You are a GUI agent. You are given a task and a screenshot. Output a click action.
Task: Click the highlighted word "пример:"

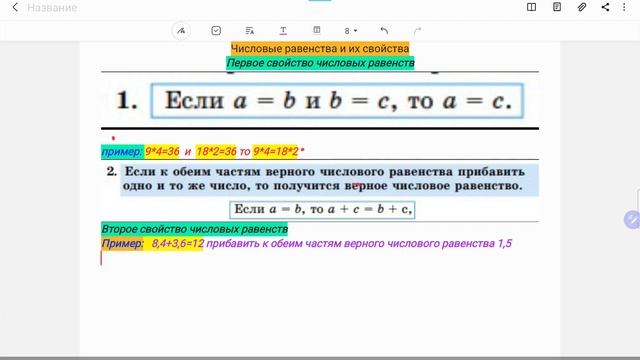[122, 151]
